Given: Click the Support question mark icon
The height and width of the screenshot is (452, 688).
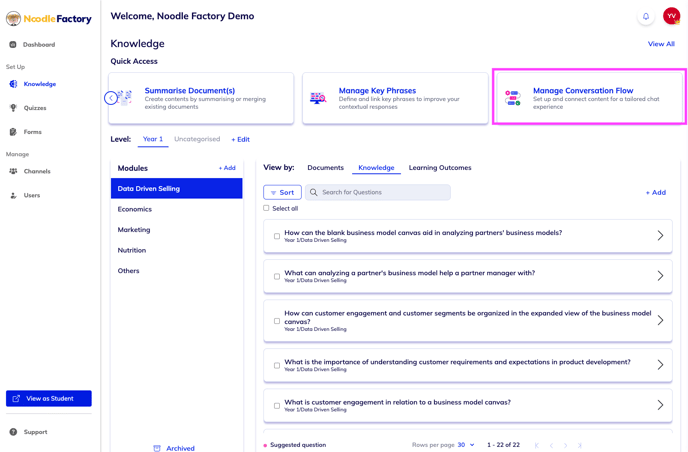Looking at the screenshot, I should [x=13, y=432].
